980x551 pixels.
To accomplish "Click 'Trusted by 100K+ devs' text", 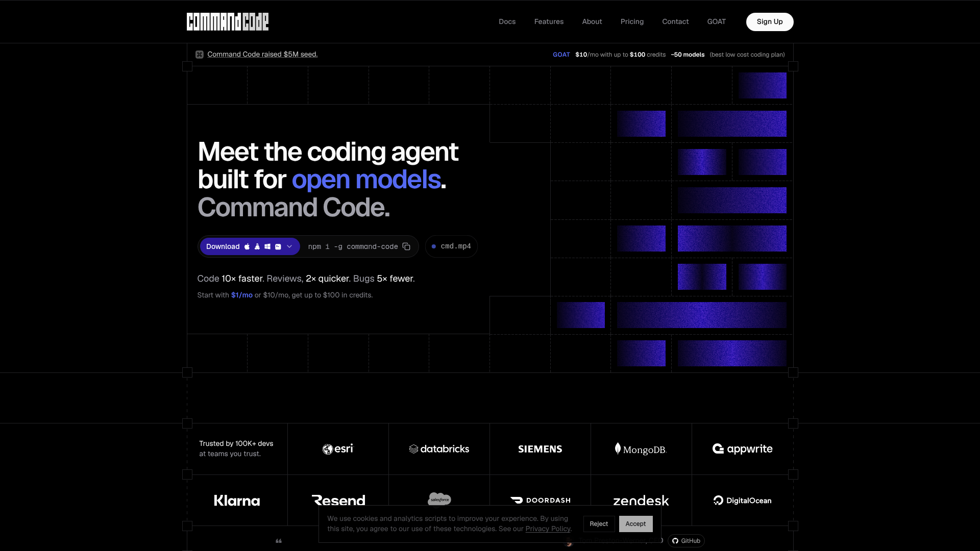I will click(x=236, y=443).
